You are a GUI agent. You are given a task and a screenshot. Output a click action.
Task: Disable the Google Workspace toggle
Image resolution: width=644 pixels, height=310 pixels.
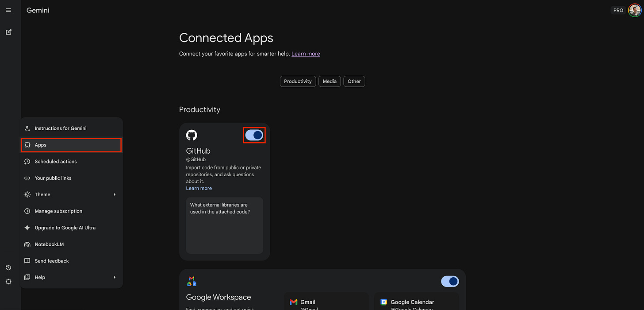[x=450, y=281]
